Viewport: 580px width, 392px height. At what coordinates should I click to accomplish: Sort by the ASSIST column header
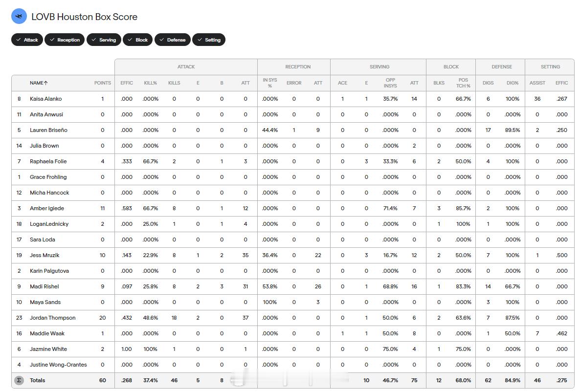click(537, 83)
